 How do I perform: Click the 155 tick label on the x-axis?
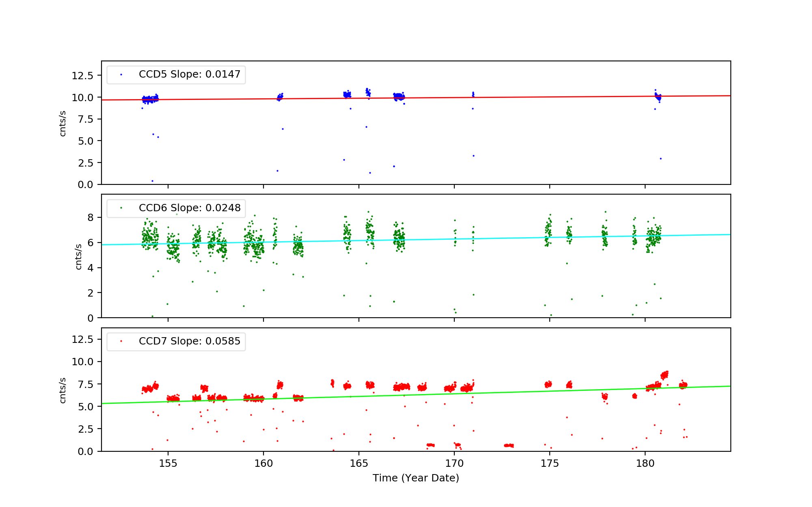click(x=168, y=464)
